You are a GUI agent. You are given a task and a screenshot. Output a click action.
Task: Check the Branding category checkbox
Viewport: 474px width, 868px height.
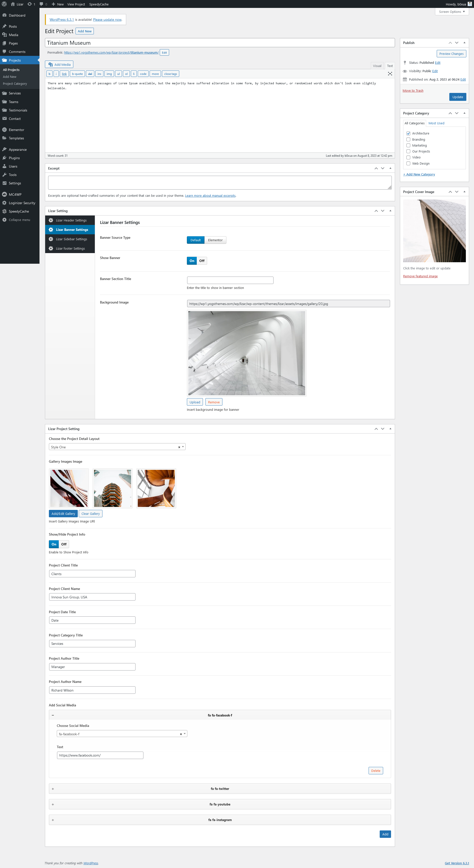(x=408, y=139)
